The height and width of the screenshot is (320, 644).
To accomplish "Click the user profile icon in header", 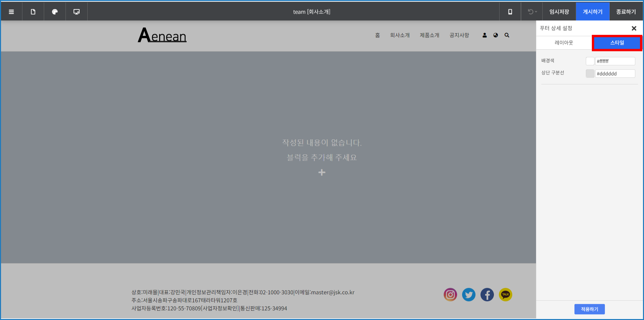I will pyautogui.click(x=485, y=35).
